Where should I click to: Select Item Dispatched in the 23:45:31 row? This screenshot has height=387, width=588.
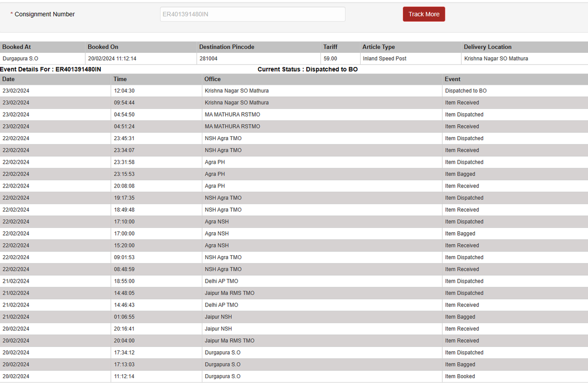click(x=464, y=138)
